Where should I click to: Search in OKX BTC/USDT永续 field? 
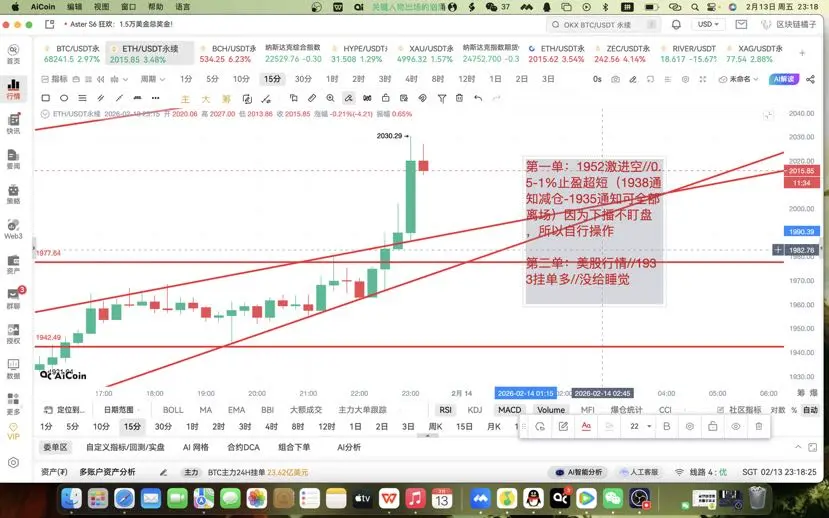point(604,24)
